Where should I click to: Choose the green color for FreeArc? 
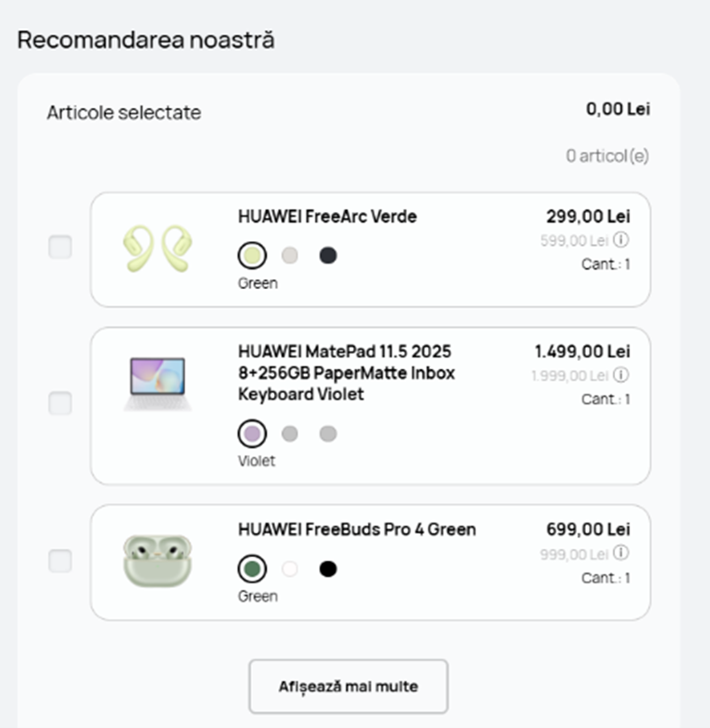tap(252, 255)
